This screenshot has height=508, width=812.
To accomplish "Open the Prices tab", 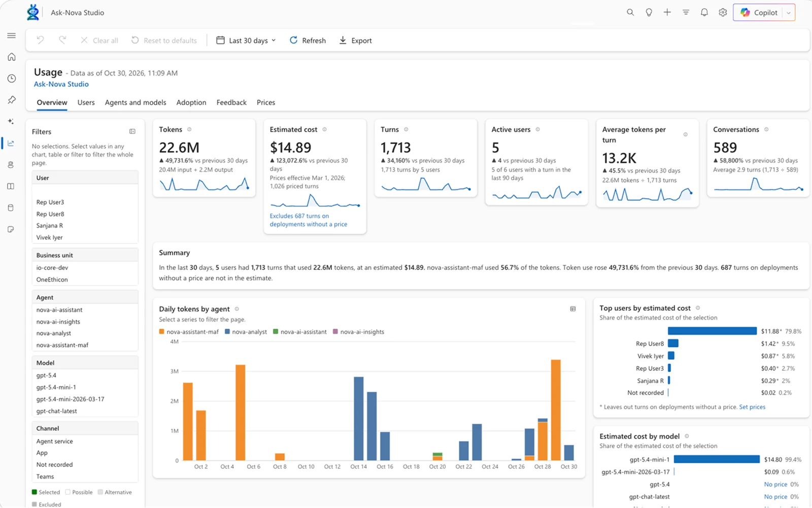I will tap(266, 103).
